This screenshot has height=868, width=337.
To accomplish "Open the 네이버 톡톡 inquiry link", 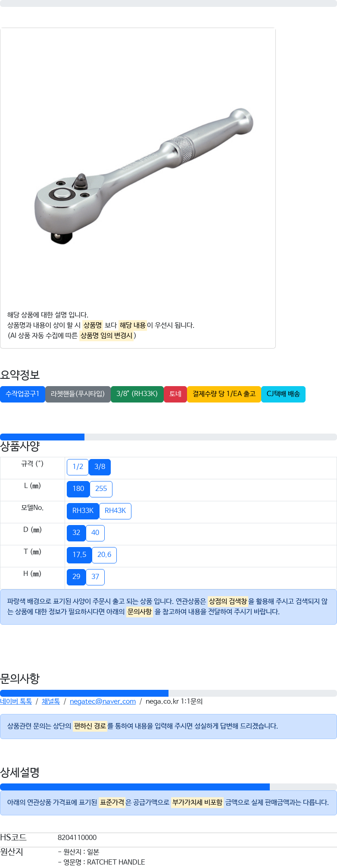I will 16,701.
